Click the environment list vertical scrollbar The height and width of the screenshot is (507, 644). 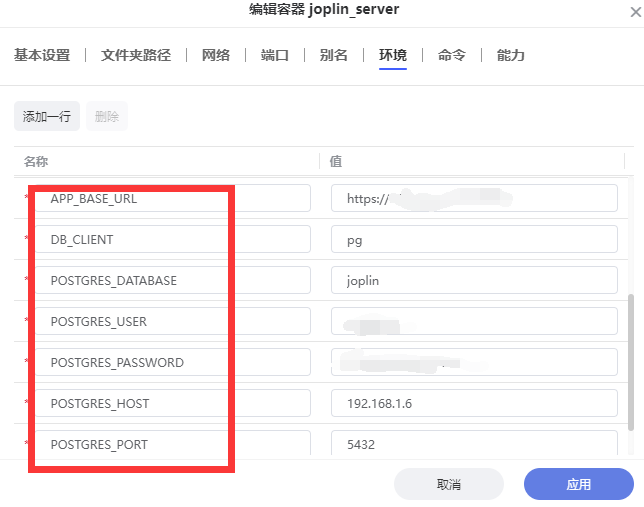(631, 362)
